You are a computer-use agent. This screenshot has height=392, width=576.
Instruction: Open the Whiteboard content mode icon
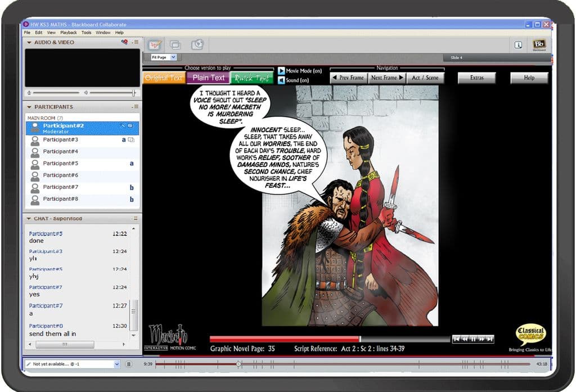coord(155,45)
